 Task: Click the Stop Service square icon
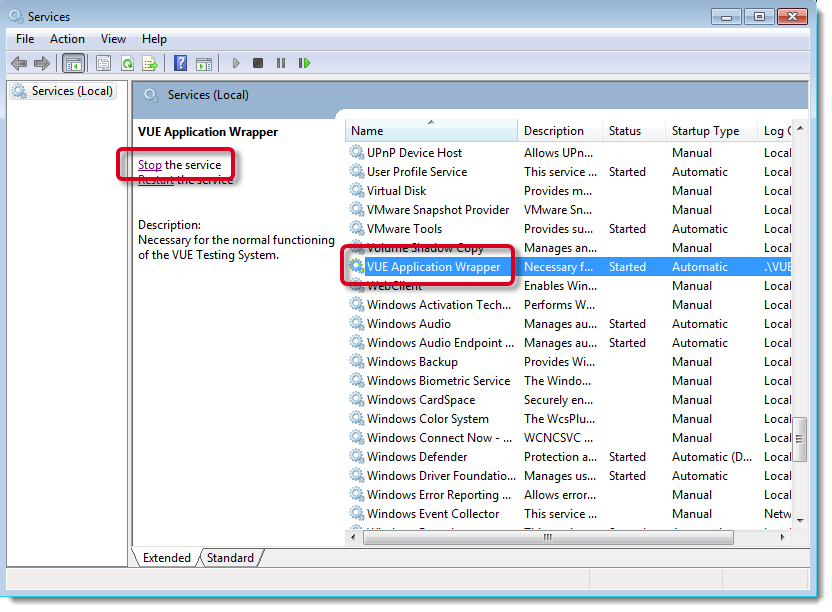(x=258, y=63)
